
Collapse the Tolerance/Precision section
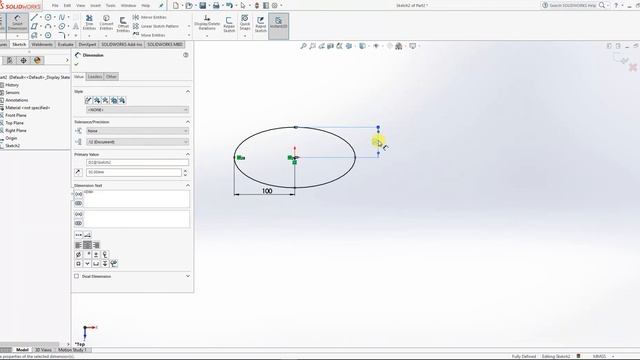(188, 122)
